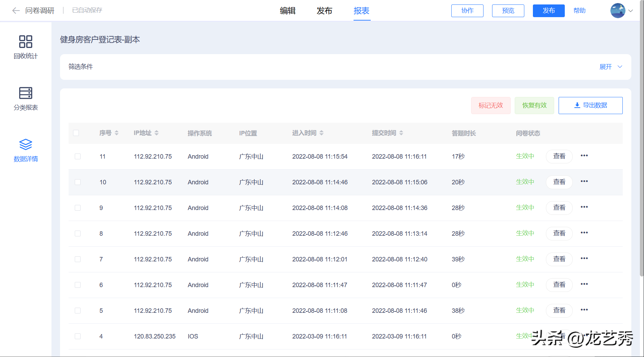Click the 导出数据 button
The height and width of the screenshot is (357, 644).
pyautogui.click(x=591, y=106)
